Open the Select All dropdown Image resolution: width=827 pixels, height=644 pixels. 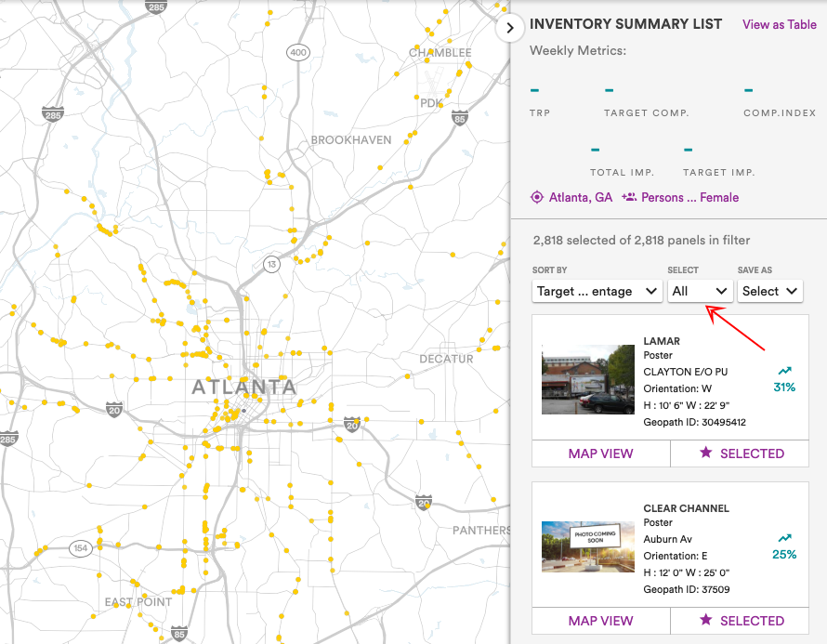click(700, 291)
